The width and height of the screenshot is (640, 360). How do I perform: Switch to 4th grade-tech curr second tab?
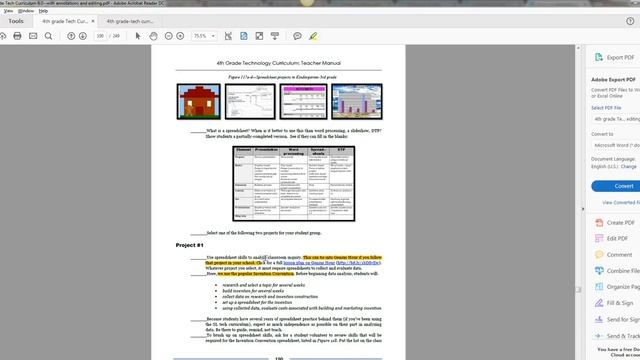point(130,21)
